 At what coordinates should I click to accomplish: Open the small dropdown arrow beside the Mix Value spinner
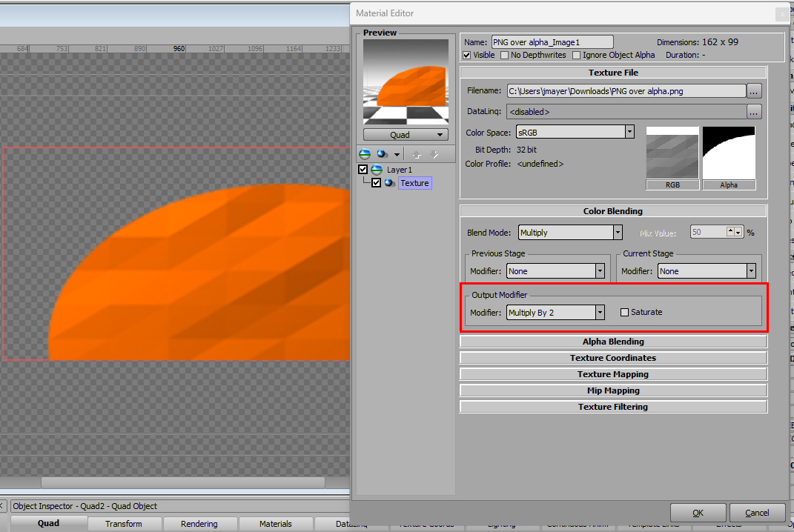point(738,233)
